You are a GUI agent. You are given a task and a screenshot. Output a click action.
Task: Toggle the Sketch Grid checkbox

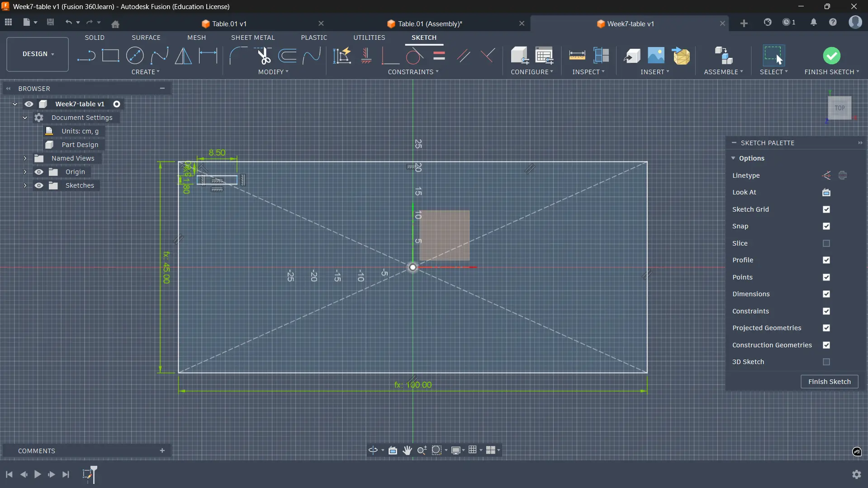[x=826, y=209]
